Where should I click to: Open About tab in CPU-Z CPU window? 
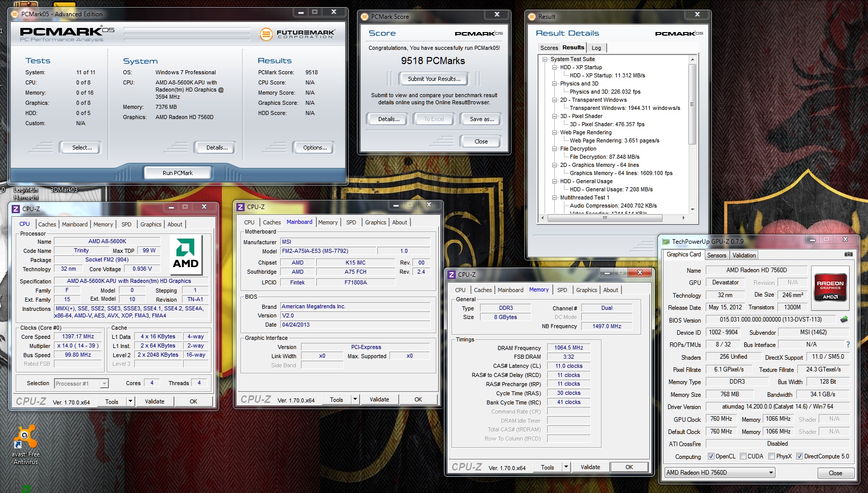[175, 224]
